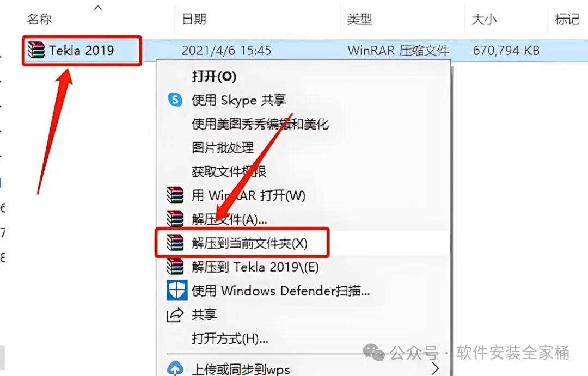This screenshot has width=588, height=376.
Task: Expand the 上传或同步到wps submenu arrow
Action: tap(435, 368)
